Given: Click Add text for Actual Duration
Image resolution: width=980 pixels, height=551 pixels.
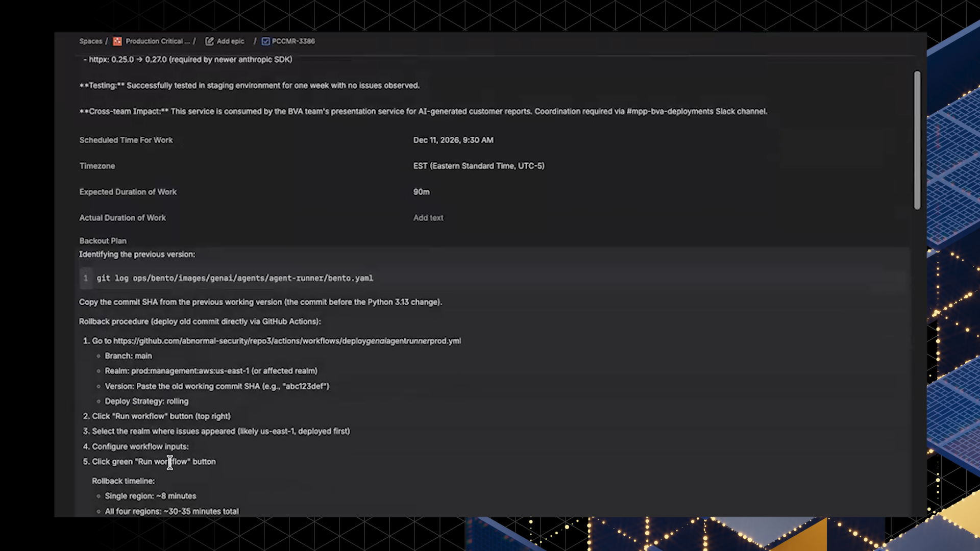Looking at the screenshot, I should (x=428, y=218).
